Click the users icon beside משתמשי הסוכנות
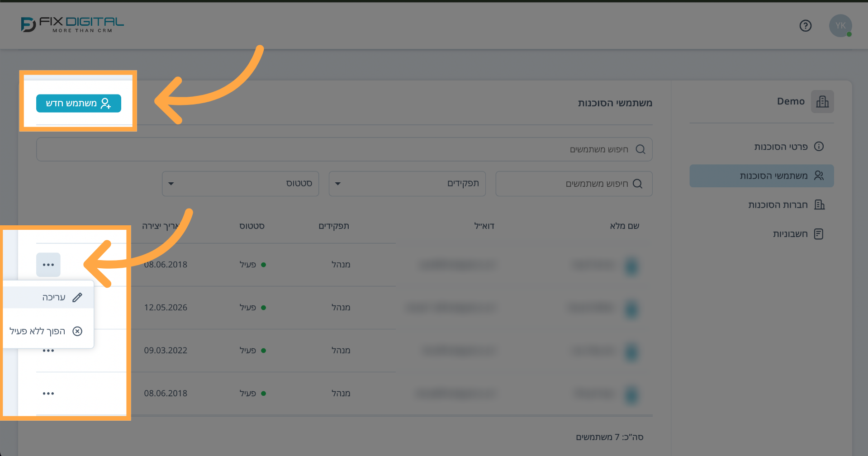 [819, 176]
